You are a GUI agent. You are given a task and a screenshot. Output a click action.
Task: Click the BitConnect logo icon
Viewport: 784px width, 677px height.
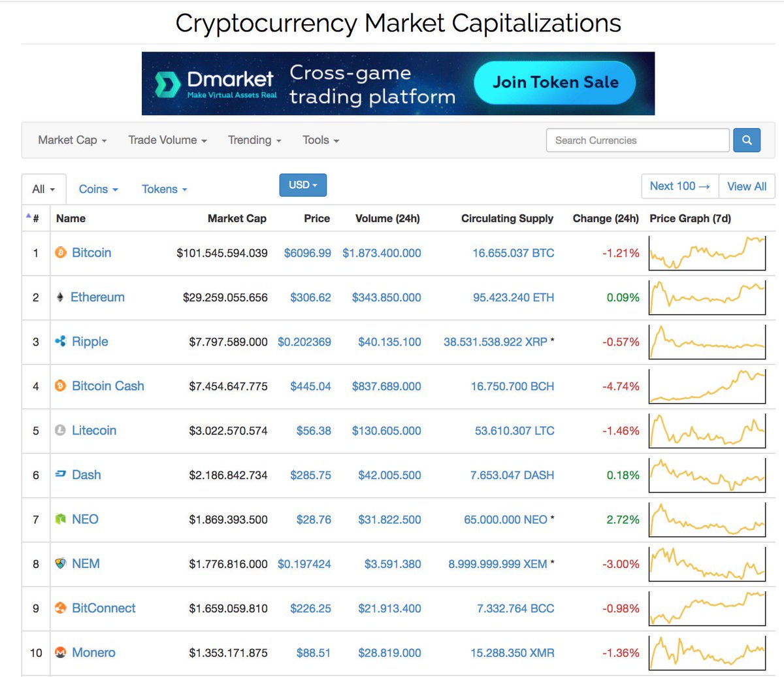click(61, 608)
